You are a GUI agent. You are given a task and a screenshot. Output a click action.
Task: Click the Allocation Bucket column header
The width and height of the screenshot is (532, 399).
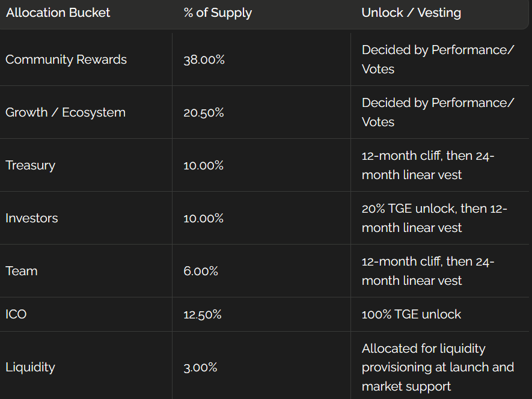tap(58, 13)
